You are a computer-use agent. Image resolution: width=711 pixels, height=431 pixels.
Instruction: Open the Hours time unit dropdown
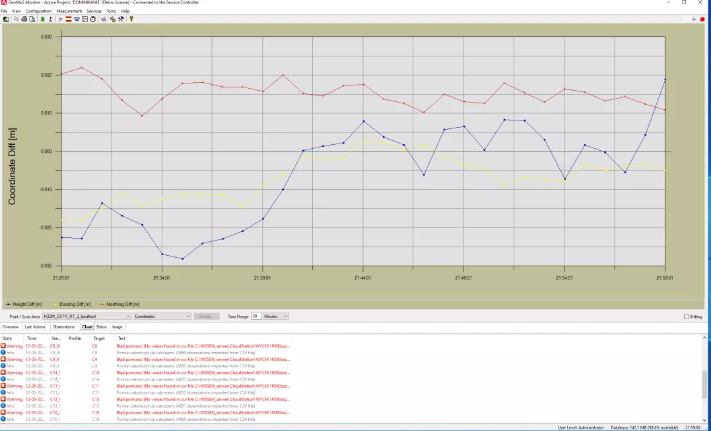285,316
